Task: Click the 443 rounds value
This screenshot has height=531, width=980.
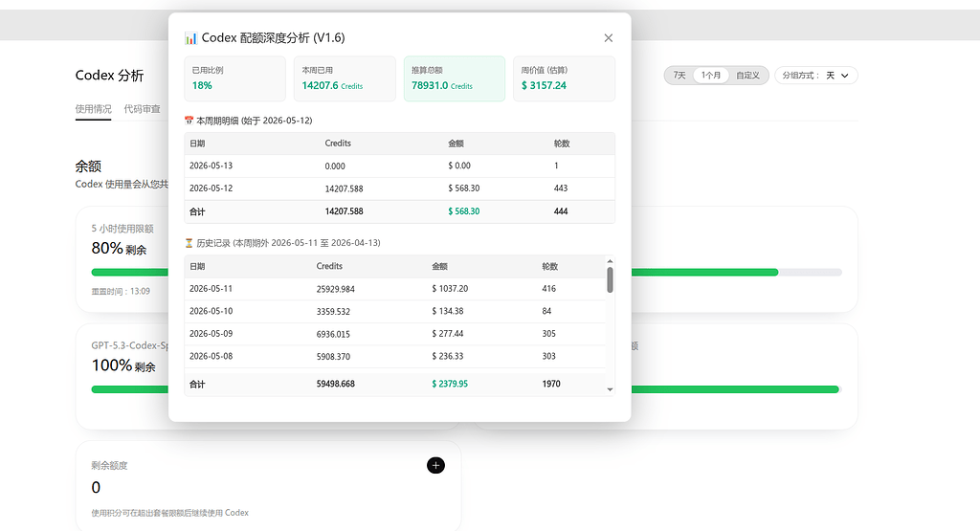Action: (561, 188)
